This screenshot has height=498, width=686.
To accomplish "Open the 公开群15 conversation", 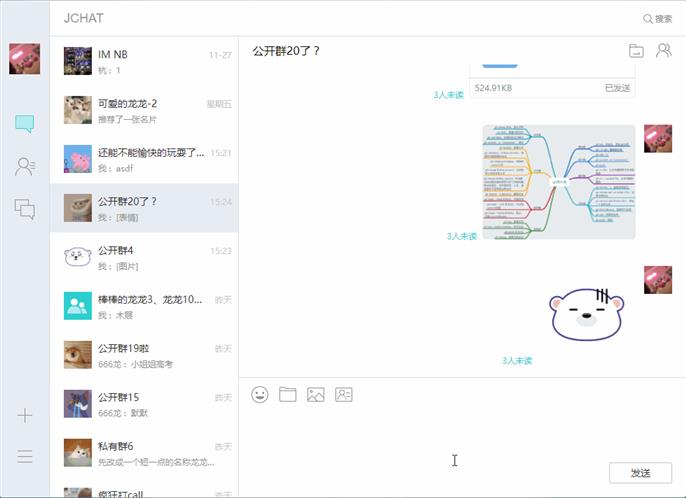I will (x=144, y=404).
